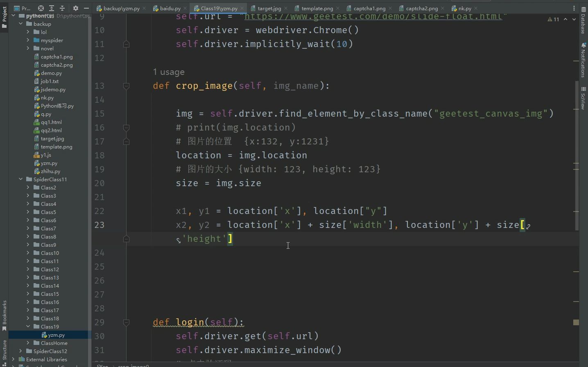
Task: Select y1.js in project tree
Action: 46,155
